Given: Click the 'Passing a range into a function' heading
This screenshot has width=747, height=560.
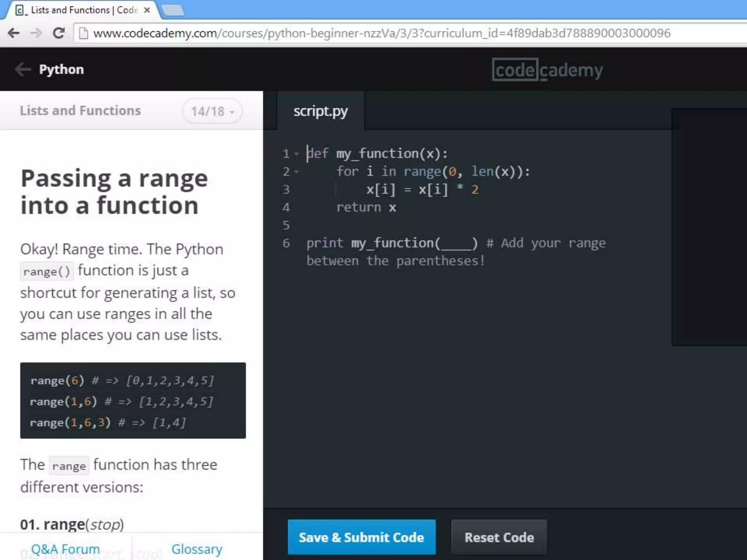Looking at the screenshot, I should 114,192.
